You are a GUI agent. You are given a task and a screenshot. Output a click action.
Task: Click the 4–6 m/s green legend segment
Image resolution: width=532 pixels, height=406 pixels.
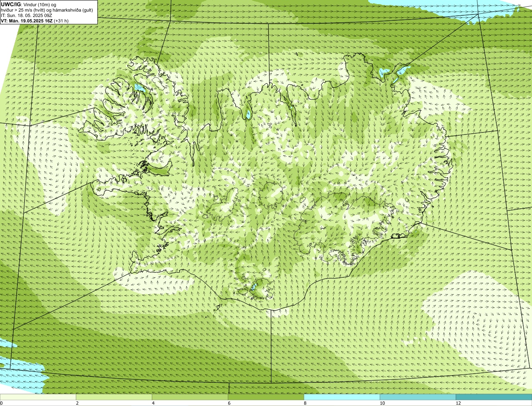190,397
